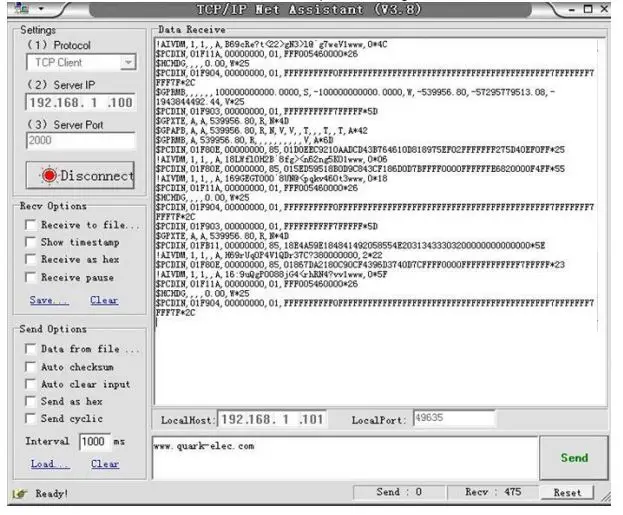Image resolution: width=623 pixels, height=515 pixels.
Task: Click the green Send button
Action: click(x=574, y=458)
